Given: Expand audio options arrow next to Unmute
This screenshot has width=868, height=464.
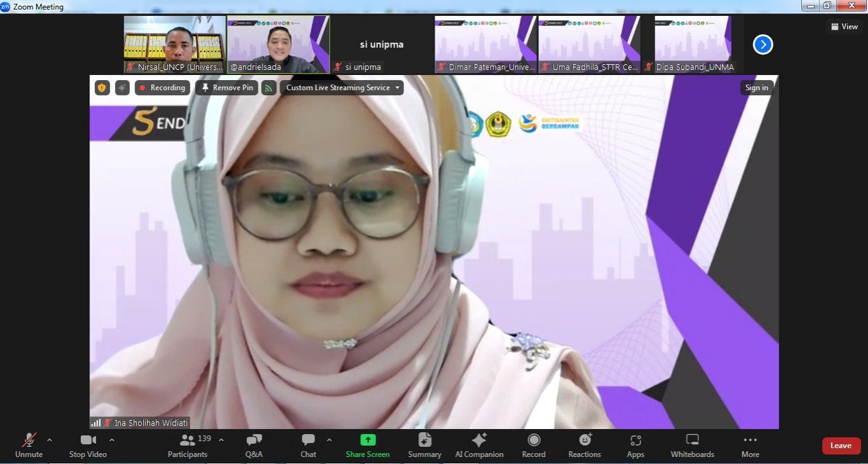Looking at the screenshot, I should pyautogui.click(x=50, y=440).
